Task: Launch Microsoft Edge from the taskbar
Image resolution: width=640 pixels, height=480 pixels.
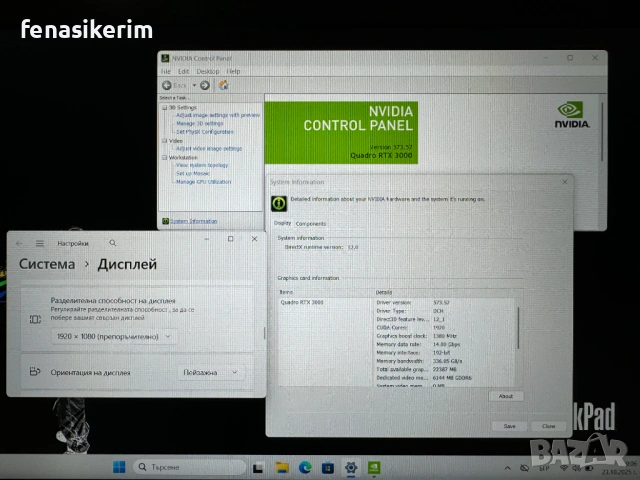Action: tap(305, 467)
